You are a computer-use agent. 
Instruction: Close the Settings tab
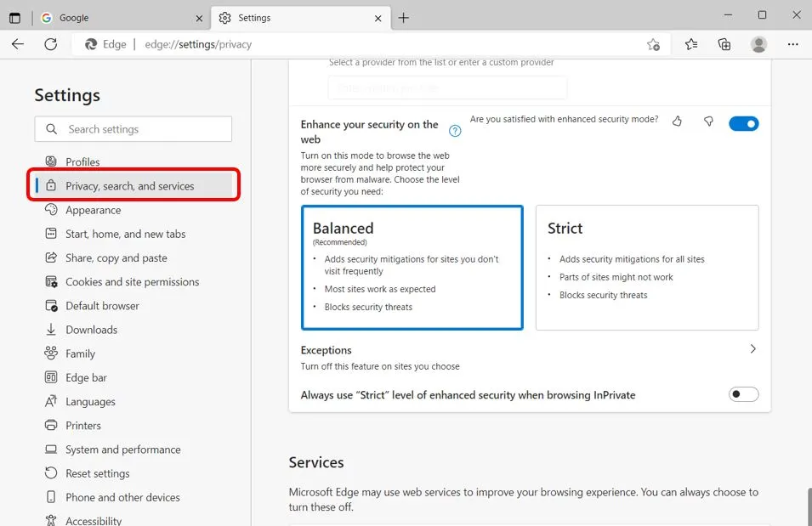tap(378, 18)
